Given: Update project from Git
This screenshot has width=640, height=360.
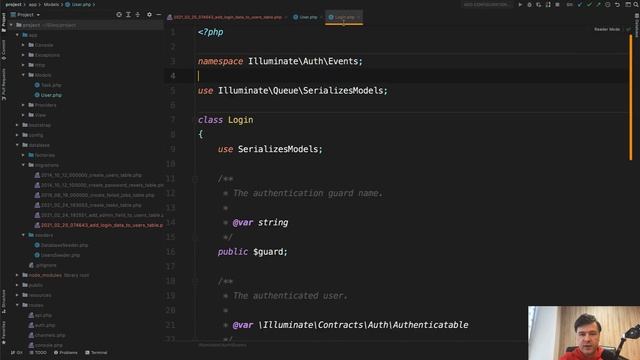Looking at the screenshot, I should click(580, 4).
